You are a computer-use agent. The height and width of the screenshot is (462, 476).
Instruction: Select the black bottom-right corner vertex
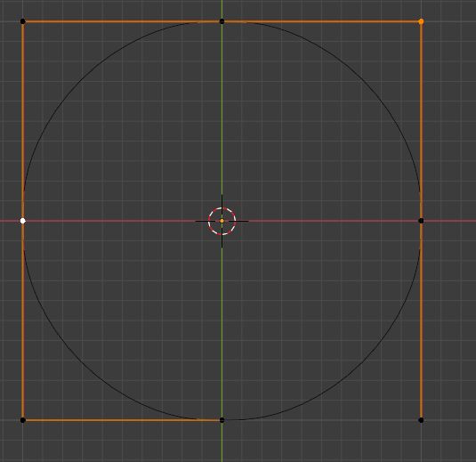pyautogui.click(x=421, y=420)
